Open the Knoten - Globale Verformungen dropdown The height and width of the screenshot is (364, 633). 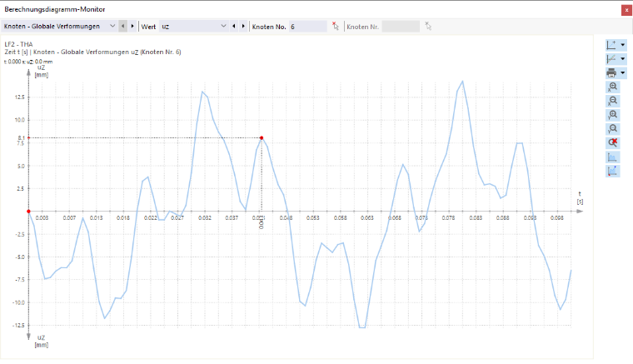coord(59,26)
